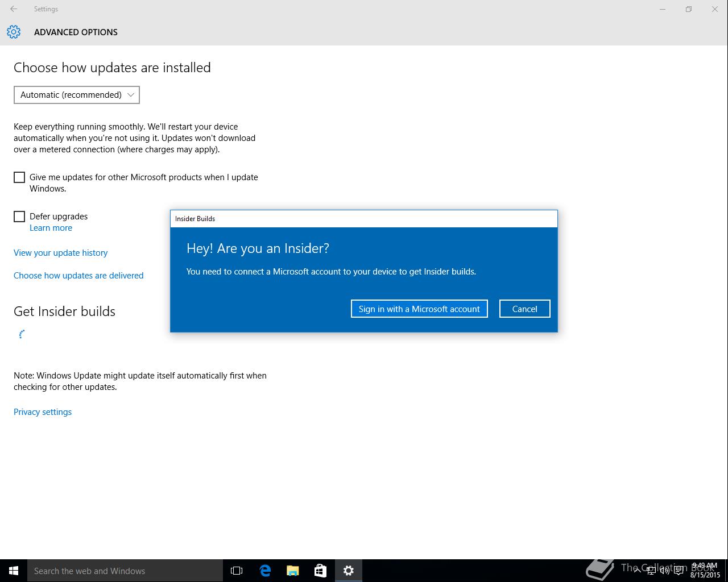Sign in with a Microsoft account
728x582 pixels.
pos(419,309)
